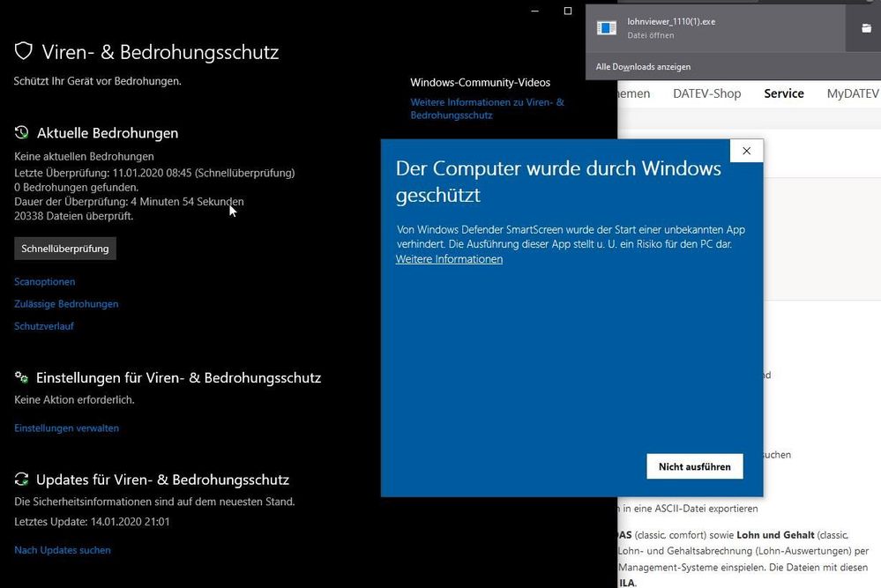The height and width of the screenshot is (588, 881).
Task: Show download in folder via folder icon
Action: coord(866,28)
